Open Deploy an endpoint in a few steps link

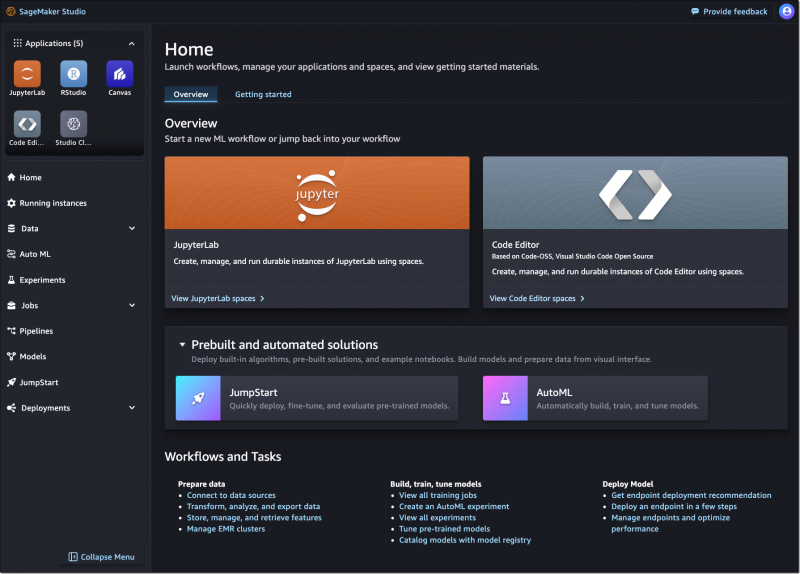coord(674,507)
